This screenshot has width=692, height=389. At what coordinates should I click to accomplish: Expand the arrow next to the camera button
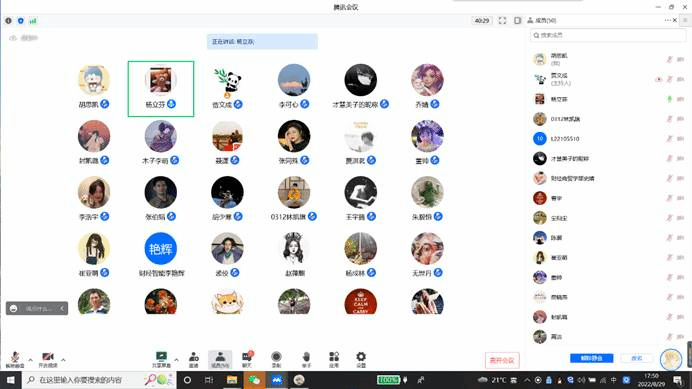63,360
